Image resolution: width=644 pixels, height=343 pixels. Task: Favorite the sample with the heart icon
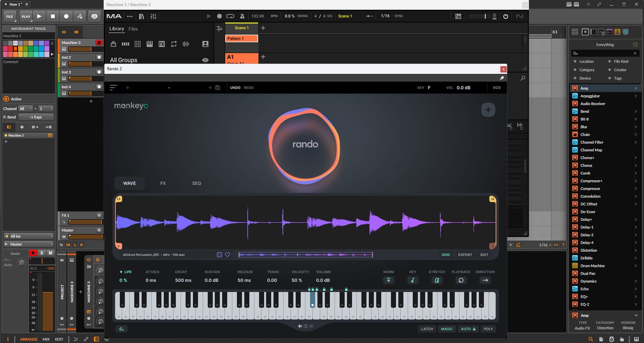coord(227,255)
